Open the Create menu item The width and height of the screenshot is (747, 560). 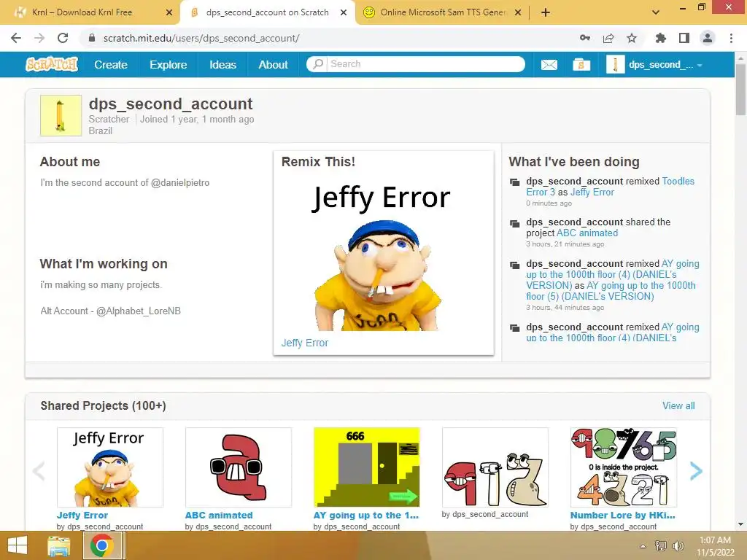click(111, 65)
